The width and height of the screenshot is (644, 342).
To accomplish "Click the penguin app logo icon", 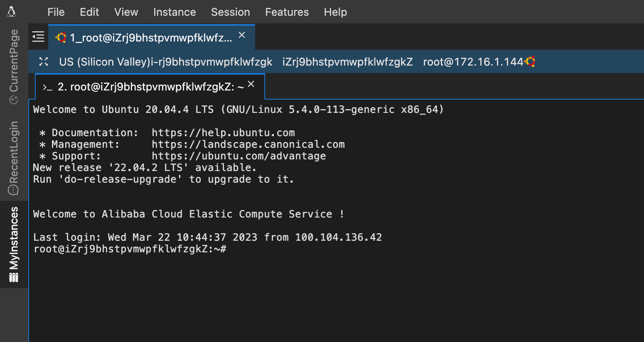I will tap(12, 12).
